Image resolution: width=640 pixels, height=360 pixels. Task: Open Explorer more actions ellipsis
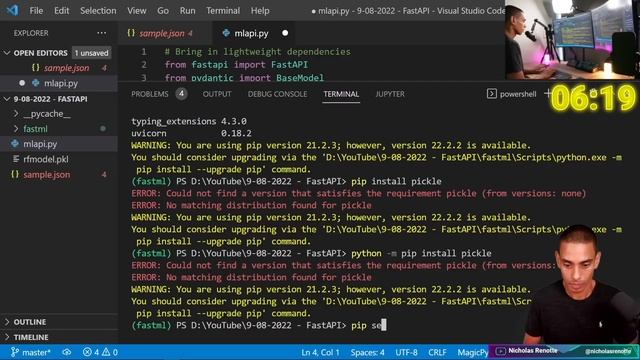[x=102, y=33]
